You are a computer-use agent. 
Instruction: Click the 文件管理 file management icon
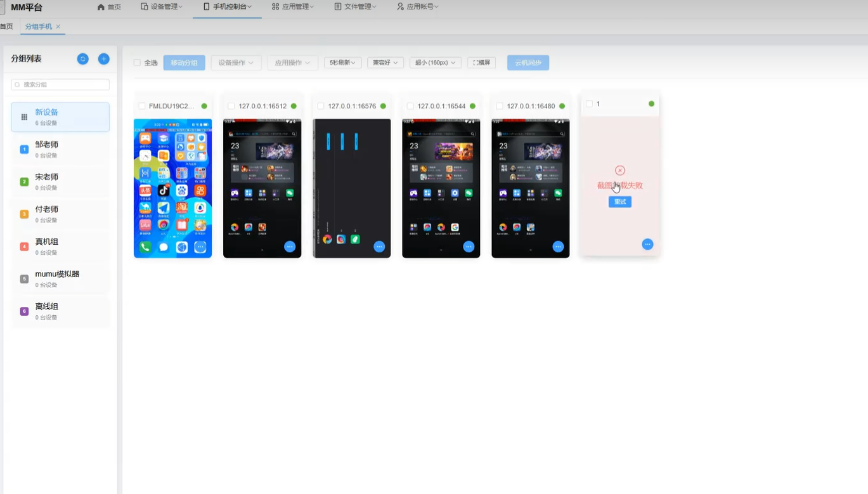click(x=337, y=7)
